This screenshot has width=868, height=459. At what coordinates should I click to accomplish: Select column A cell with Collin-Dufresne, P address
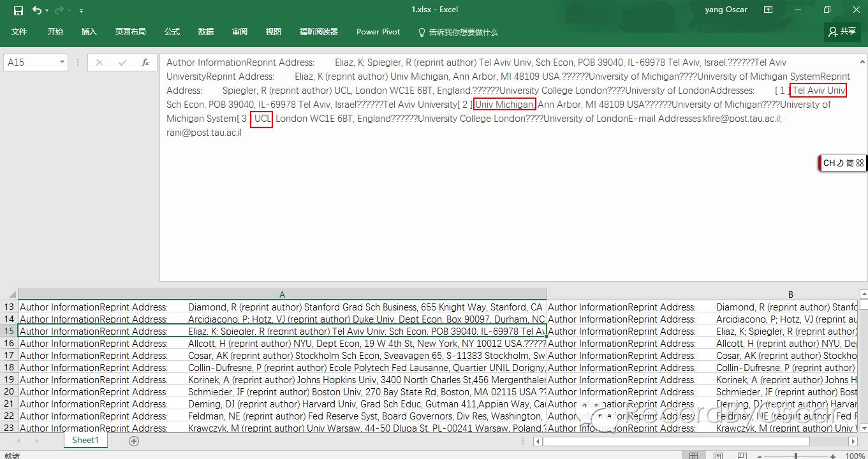[282, 368]
